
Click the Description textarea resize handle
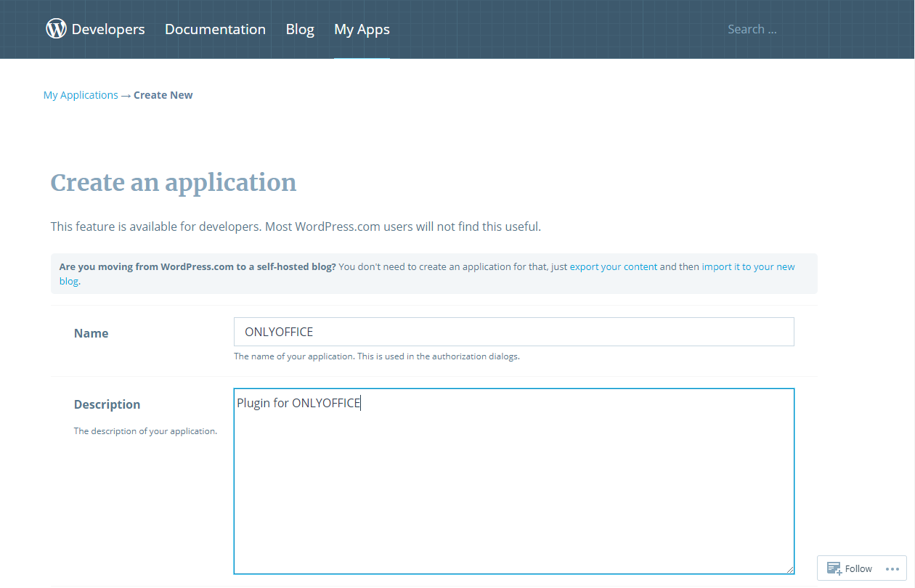click(x=789, y=569)
